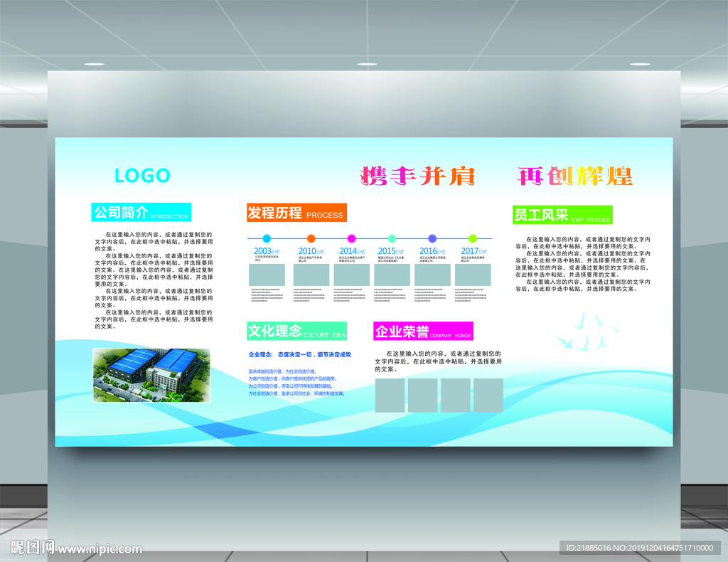728x562 pixels.
Task: Click the paragraph under 公司简介 header
Action: tap(154, 280)
